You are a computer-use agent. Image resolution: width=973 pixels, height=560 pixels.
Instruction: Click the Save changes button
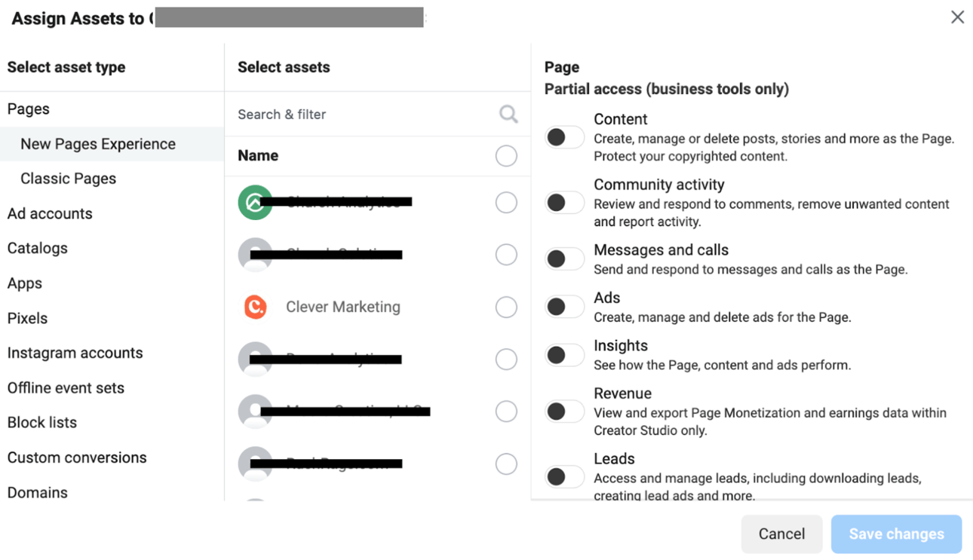point(896,534)
